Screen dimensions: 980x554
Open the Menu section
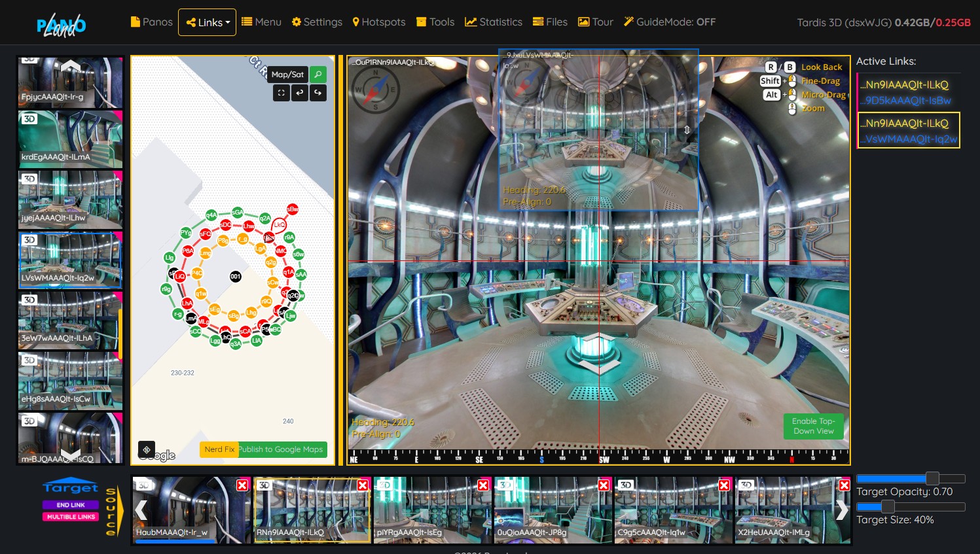[261, 22]
